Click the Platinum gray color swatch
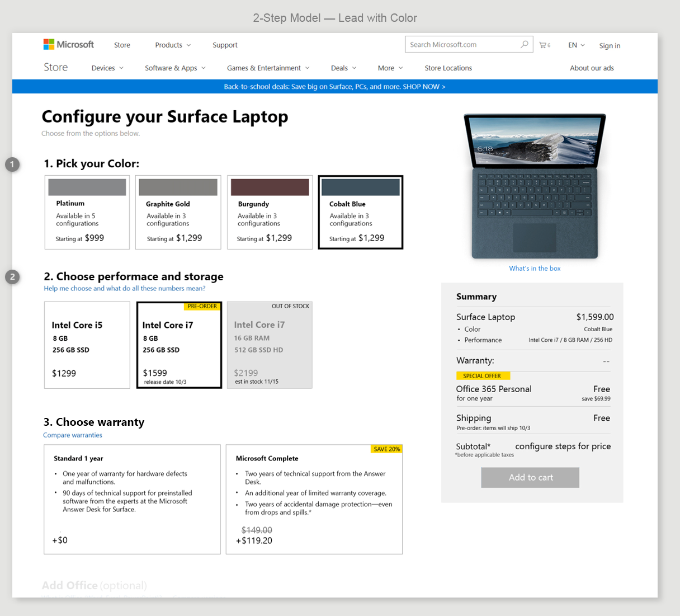The height and width of the screenshot is (616, 680). 87,187
